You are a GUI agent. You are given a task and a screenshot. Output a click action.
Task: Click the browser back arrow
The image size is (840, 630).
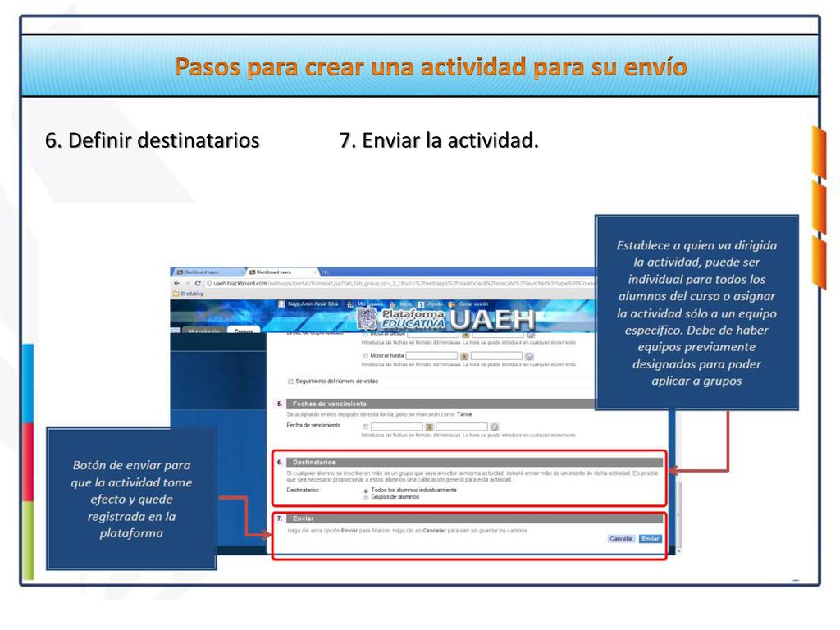coord(177,283)
